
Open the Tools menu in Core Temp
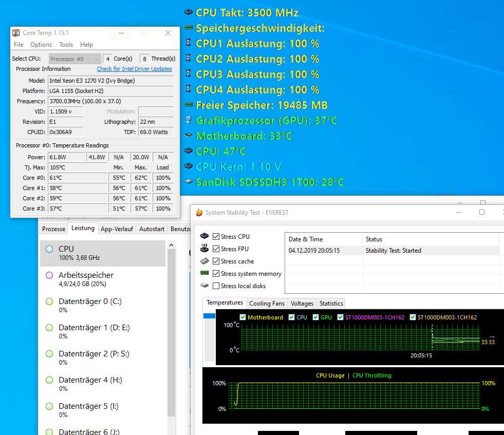coord(66,45)
